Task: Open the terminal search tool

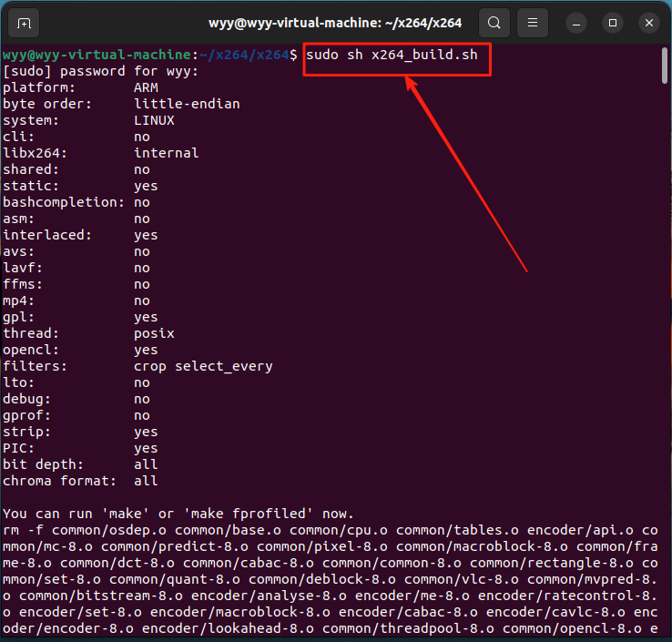Action: point(494,23)
